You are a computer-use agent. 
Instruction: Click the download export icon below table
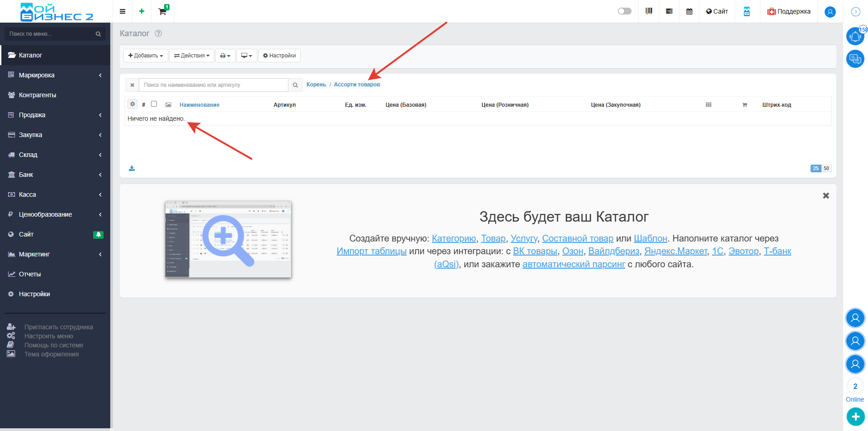point(132,168)
